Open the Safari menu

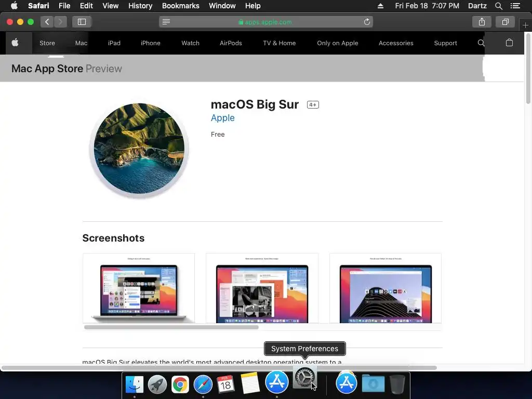click(38, 6)
